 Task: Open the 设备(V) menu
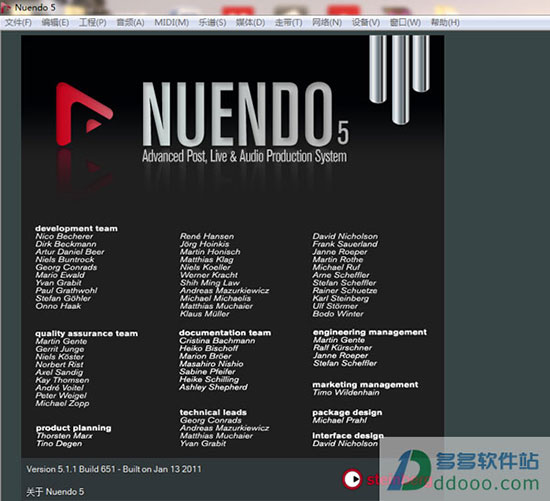point(366,22)
